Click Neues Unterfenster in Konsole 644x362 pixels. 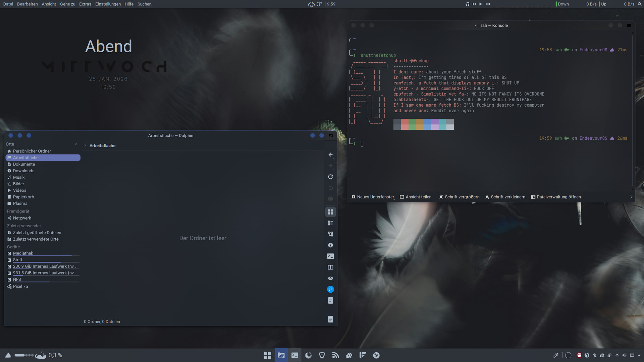click(x=372, y=197)
